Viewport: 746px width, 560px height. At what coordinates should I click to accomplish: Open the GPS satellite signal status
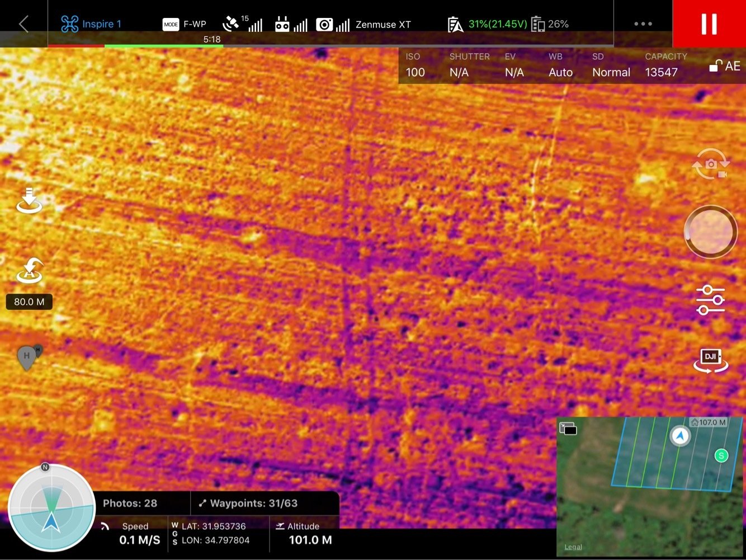coord(242,24)
